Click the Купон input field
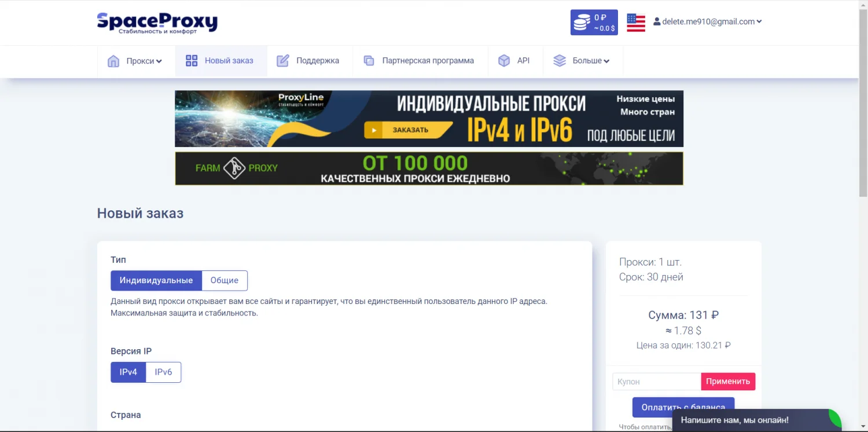The width and height of the screenshot is (868, 432). pyautogui.click(x=657, y=382)
